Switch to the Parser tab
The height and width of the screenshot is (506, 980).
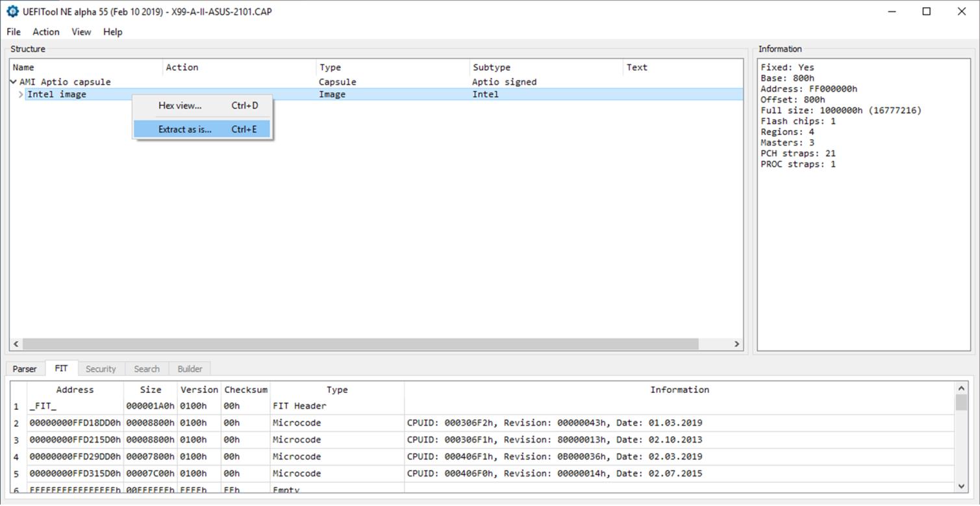25,369
